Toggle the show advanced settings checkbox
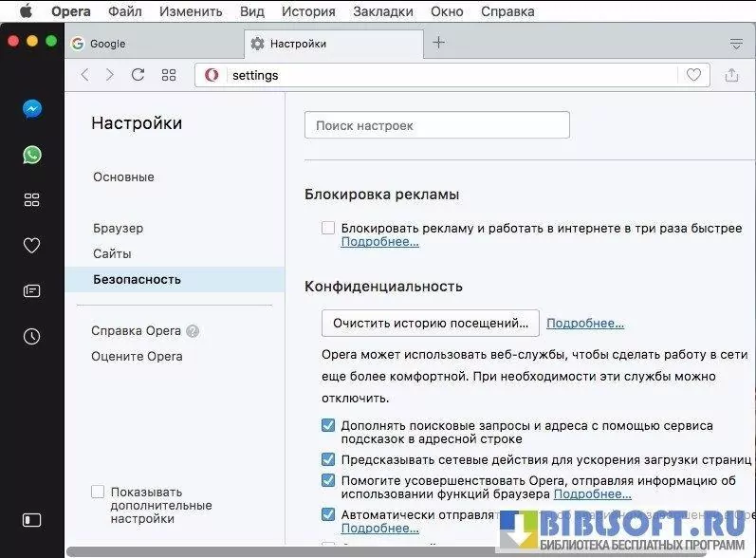 (x=98, y=492)
